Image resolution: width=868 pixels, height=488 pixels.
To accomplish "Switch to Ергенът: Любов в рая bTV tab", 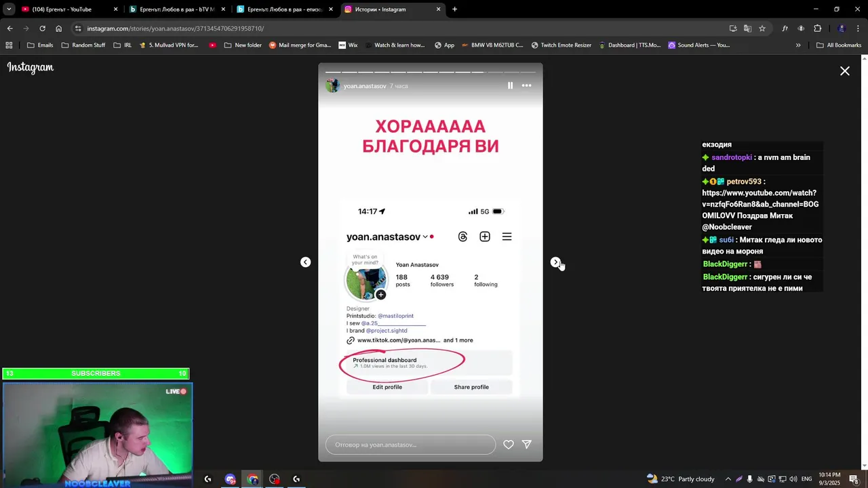I will click(176, 9).
